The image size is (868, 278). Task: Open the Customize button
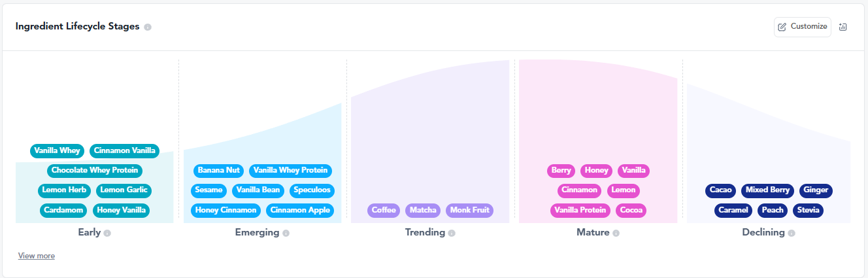(803, 27)
